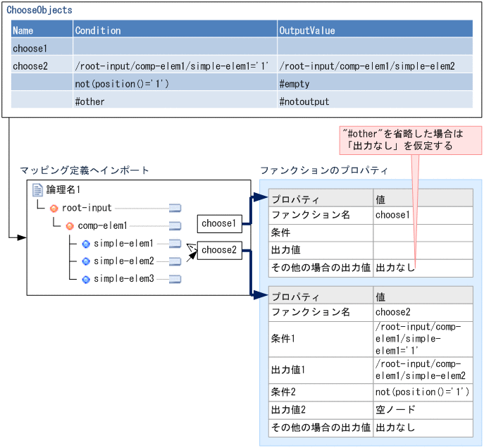Click the pink #other callout note
This screenshot has height=448, width=484.
(410, 139)
